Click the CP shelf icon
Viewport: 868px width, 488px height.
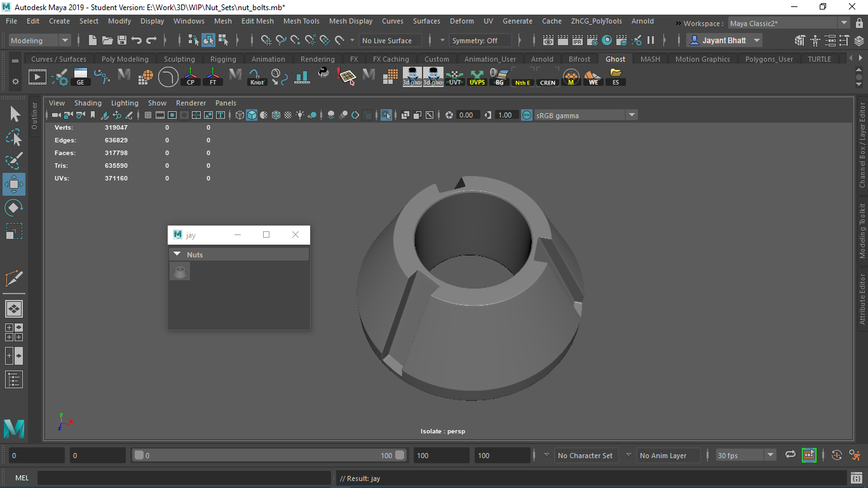[191, 78]
